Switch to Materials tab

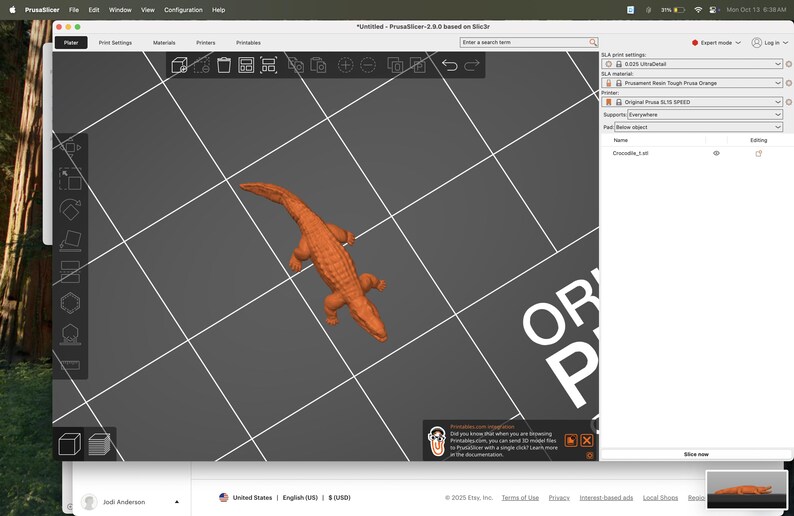click(164, 43)
